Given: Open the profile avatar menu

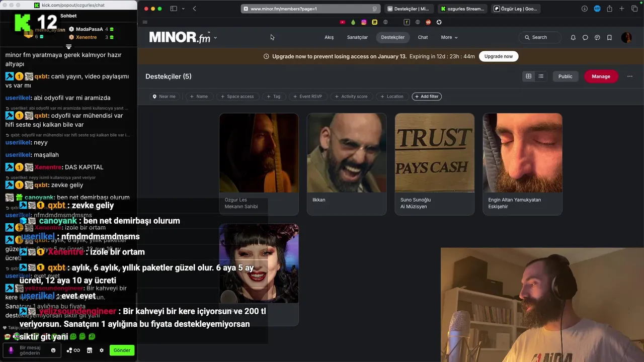Looking at the screenshot, I should pyautogui.click(x=626, y=37).
